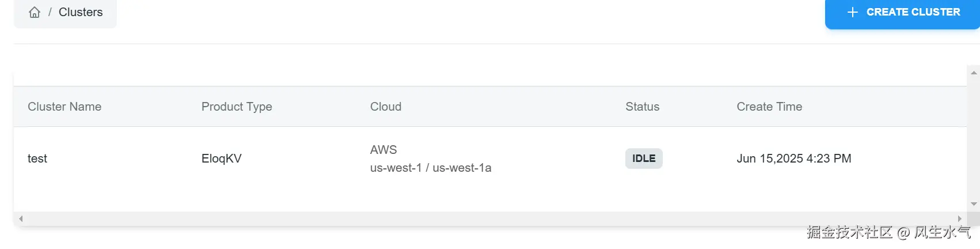Screen dimensions: 980x249
Task: Click the IDLE status badge
Action: click(x=644, y=159)
